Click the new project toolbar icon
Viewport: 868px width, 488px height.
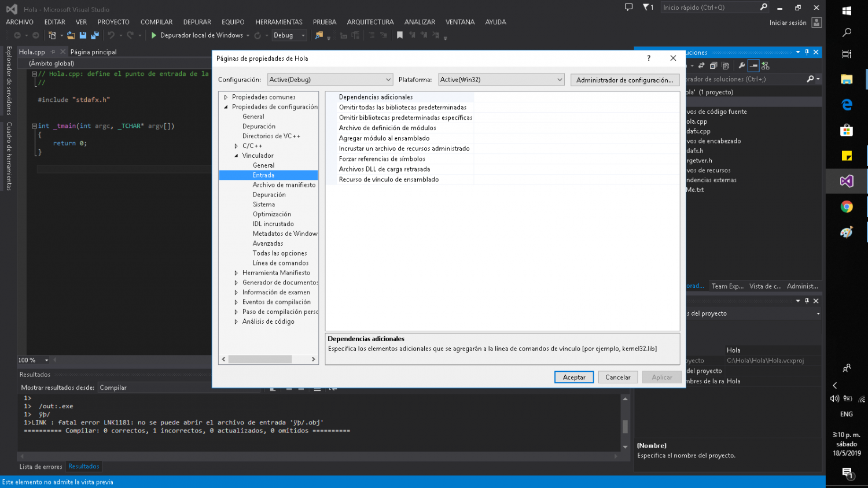click(52, 35)
